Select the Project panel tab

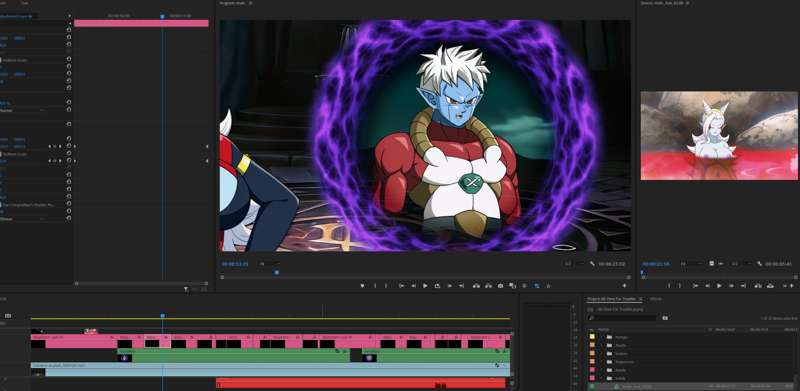(611, 299)
